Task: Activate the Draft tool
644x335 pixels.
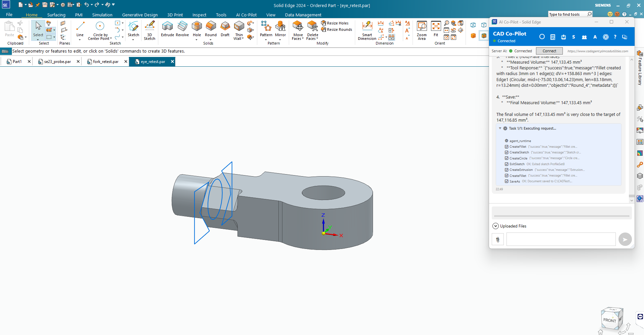Action: point(225,29)
